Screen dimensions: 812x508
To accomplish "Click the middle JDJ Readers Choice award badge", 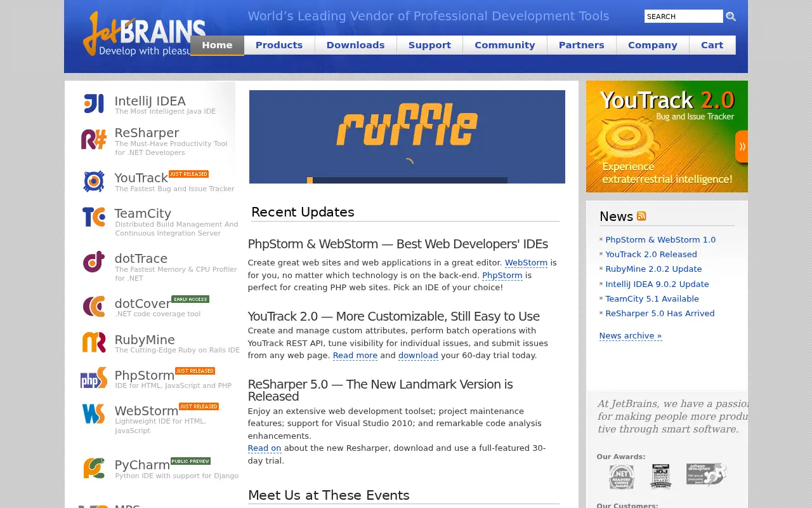I will pyautogui.click(x=660, y=476).
